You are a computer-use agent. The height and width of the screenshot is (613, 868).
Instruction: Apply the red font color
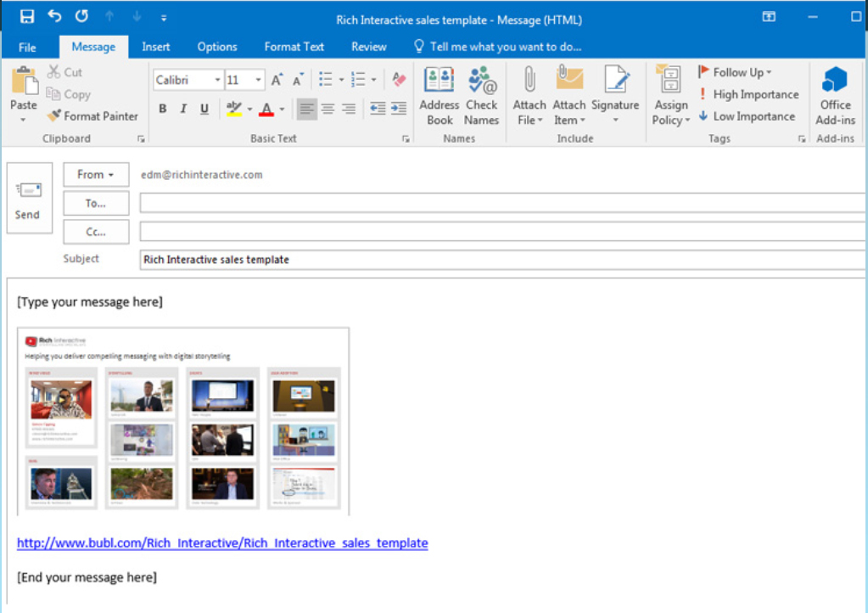point(266,109)
